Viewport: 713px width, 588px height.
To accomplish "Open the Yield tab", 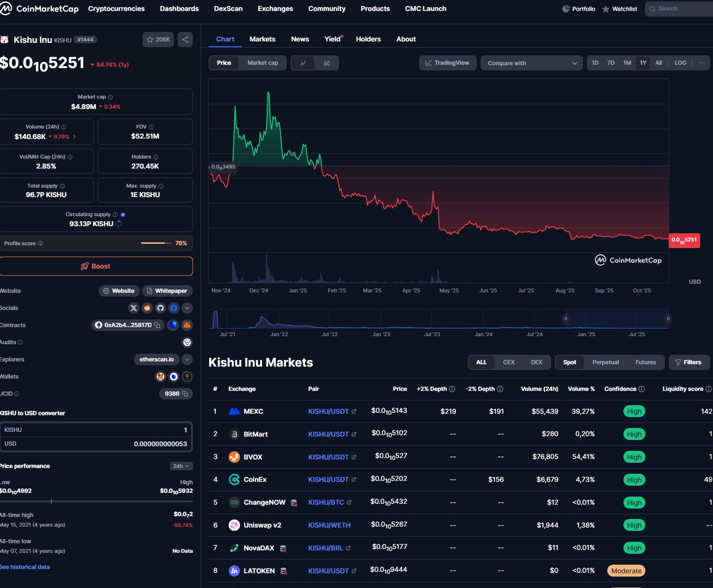I will point(333,39).
